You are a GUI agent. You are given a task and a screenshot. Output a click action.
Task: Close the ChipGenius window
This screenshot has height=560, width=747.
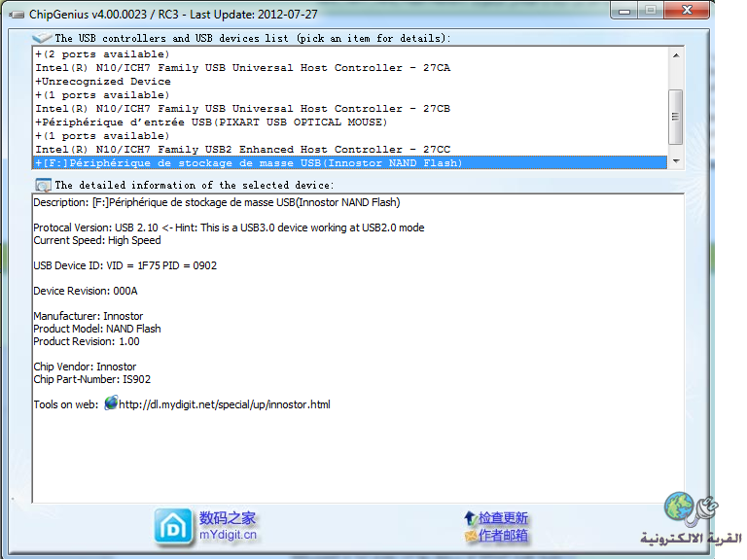(687, 10)
